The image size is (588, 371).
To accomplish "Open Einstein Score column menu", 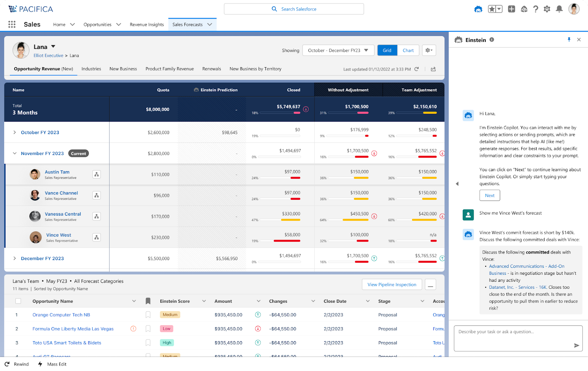I will click(x=204, y=301).
